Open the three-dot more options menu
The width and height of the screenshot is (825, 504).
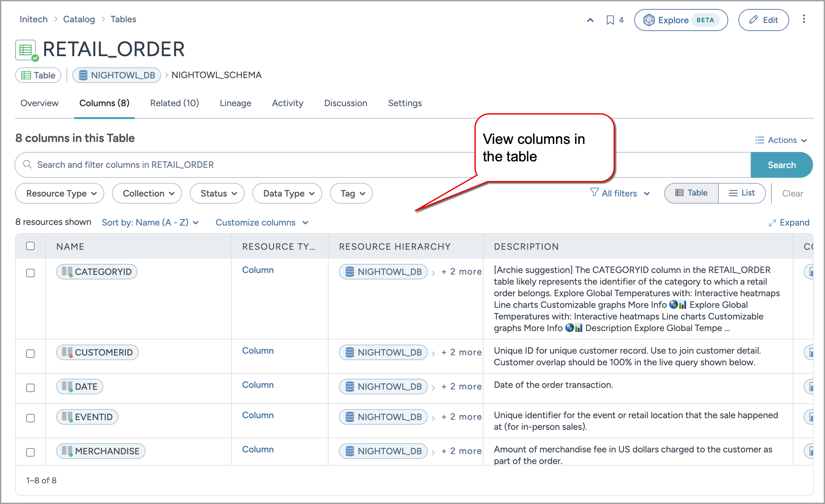coord(804,19)
